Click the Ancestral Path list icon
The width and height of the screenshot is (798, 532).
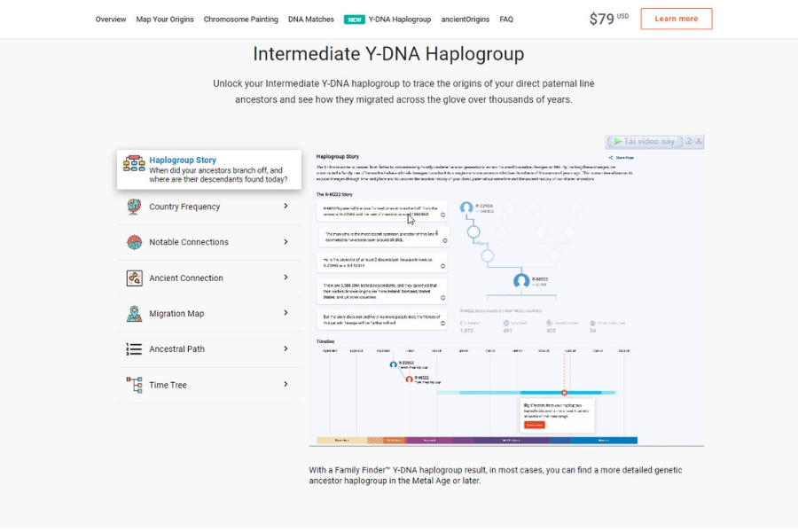click(x=134, y=349)
